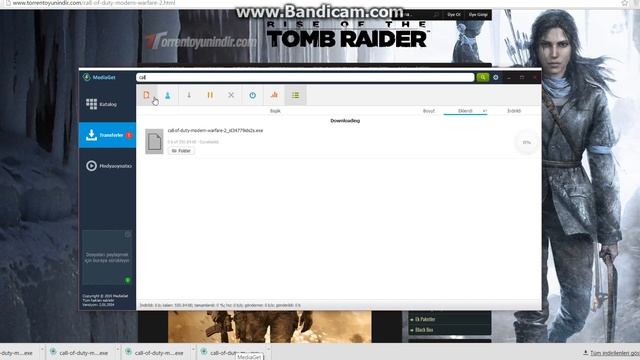Click the down-arrow start download toolbar icon

pos(189,95)
